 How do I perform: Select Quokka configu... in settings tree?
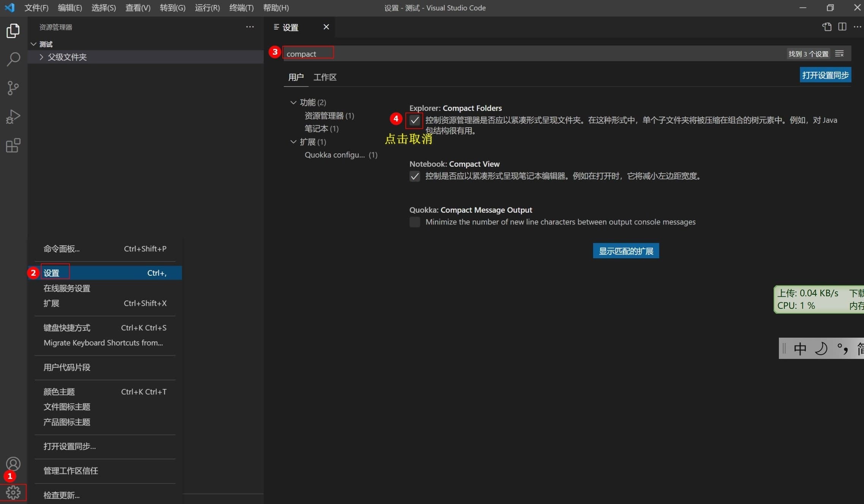point(341,155)
